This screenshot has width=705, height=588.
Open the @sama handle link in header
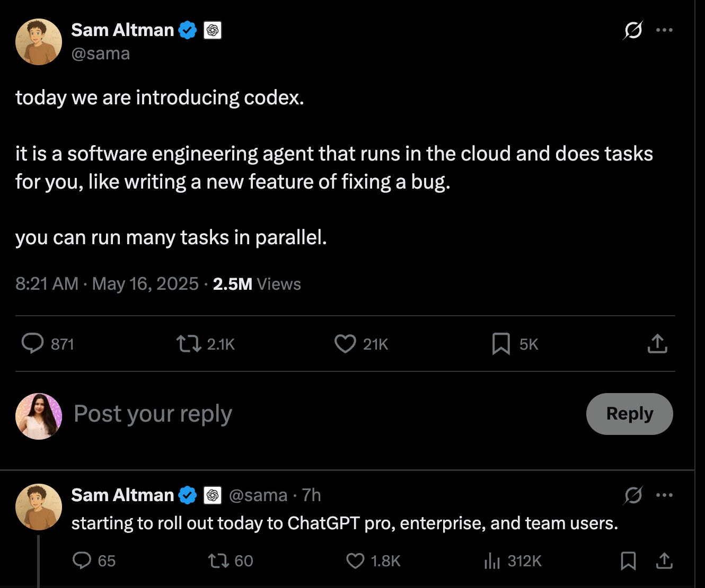pyautogui.click(x=100, y=54)
